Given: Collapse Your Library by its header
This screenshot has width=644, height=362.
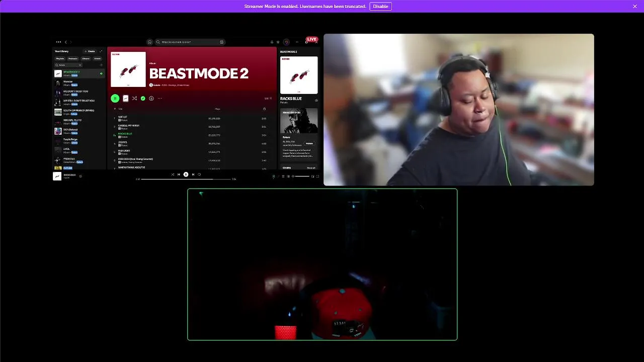Looking at the screenshot, I should (x=61, y=51).
